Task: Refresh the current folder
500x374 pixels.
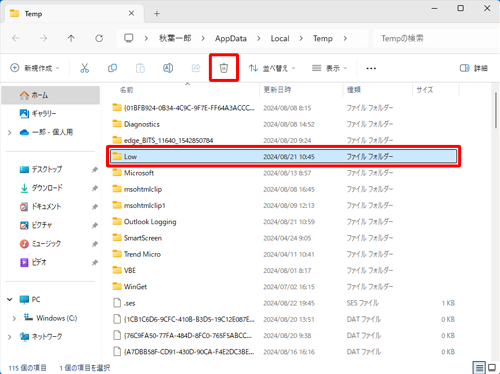Action: click(99, 38)
